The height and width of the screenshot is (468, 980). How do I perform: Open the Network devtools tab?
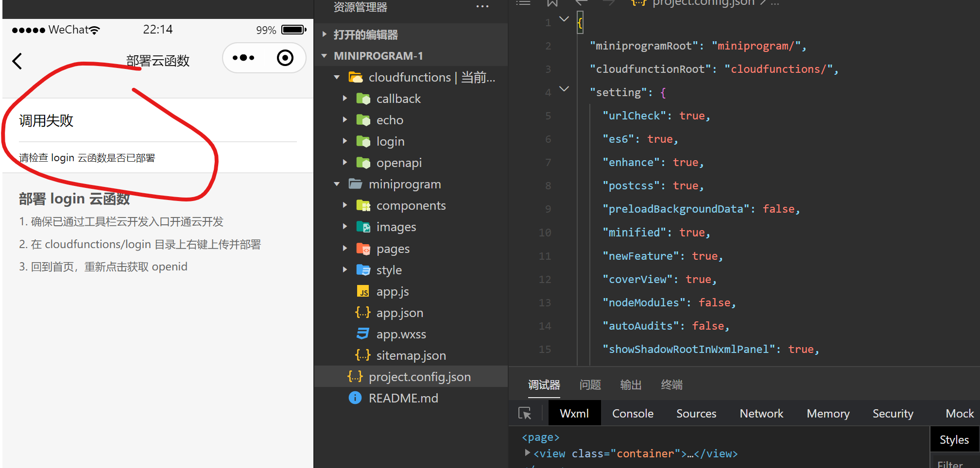coord(761,413)
